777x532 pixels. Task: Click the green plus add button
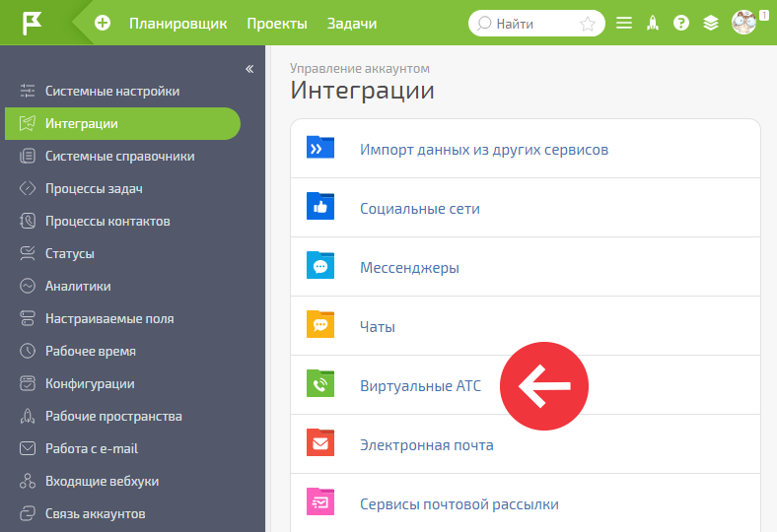tap(103, 23)
